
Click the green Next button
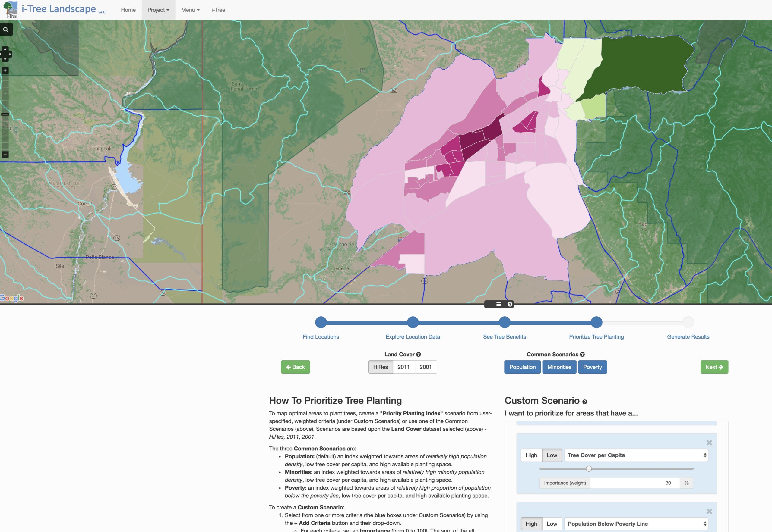pos(714,367)
